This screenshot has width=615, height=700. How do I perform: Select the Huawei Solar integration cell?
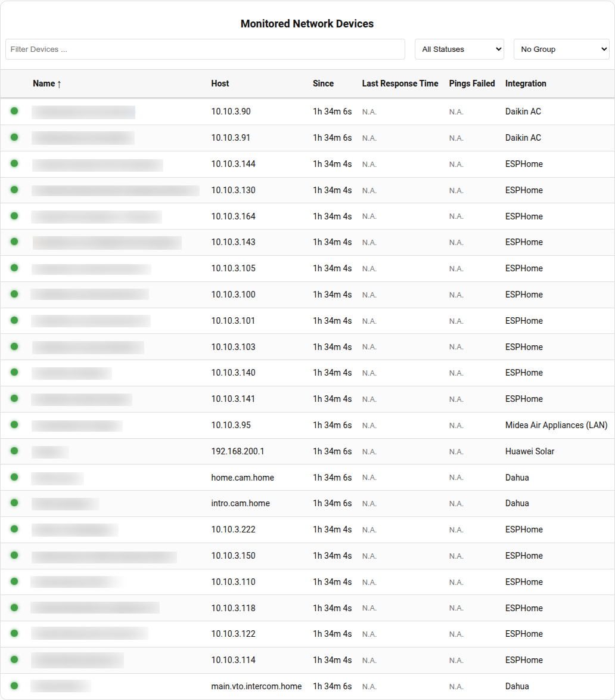(x=530, y=451)
